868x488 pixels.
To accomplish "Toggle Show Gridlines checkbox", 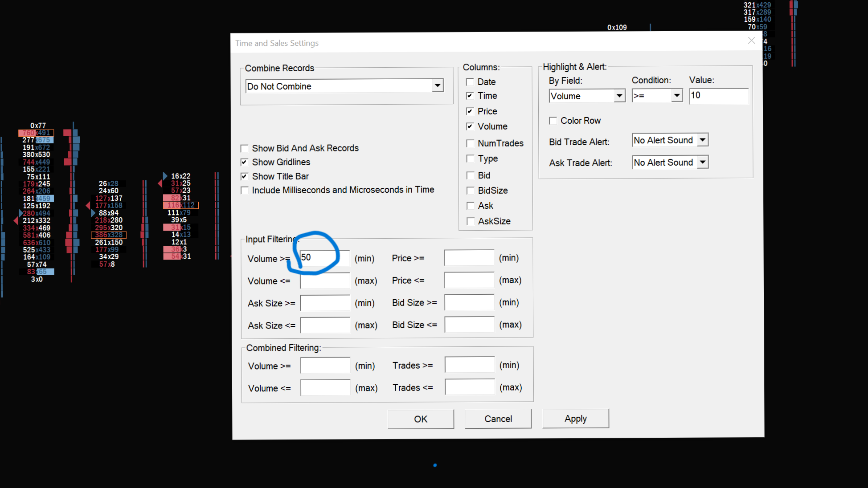I will pyautogui.click(x=245, y=162).
